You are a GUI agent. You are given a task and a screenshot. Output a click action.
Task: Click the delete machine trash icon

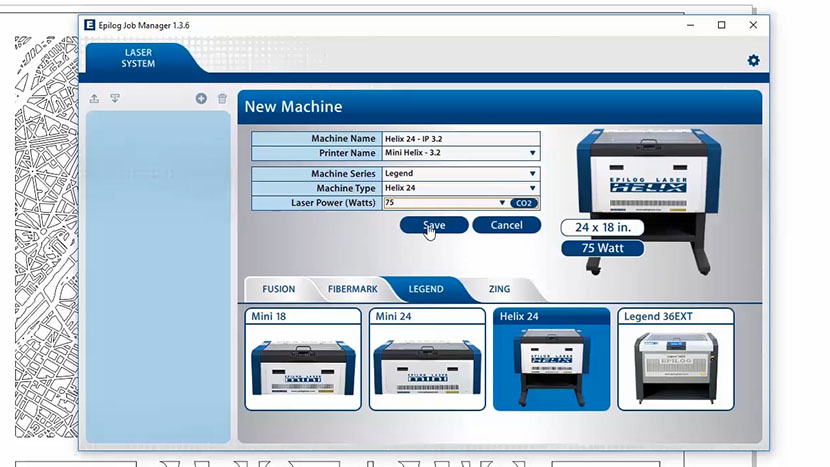click(x=222, y=98)
